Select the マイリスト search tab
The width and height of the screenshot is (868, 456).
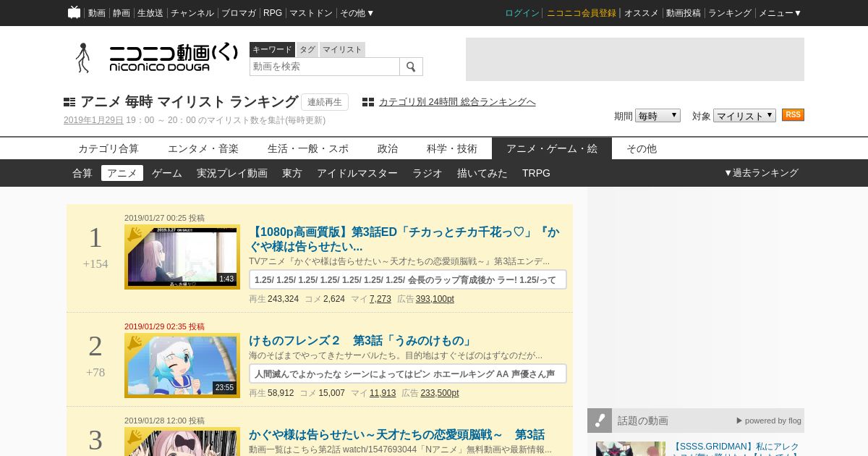click(x=342, y=49)
